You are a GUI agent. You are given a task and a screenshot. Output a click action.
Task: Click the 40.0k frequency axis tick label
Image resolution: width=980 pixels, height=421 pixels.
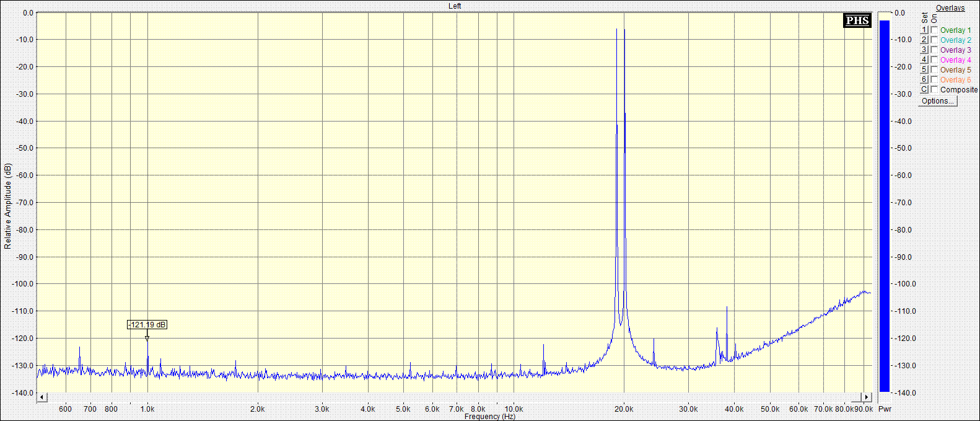[734, 409]
